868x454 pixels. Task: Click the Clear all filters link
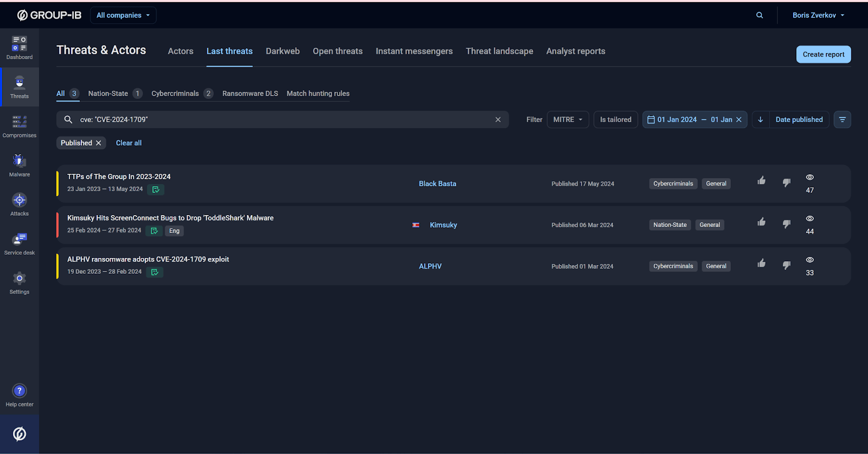[129, 143]
